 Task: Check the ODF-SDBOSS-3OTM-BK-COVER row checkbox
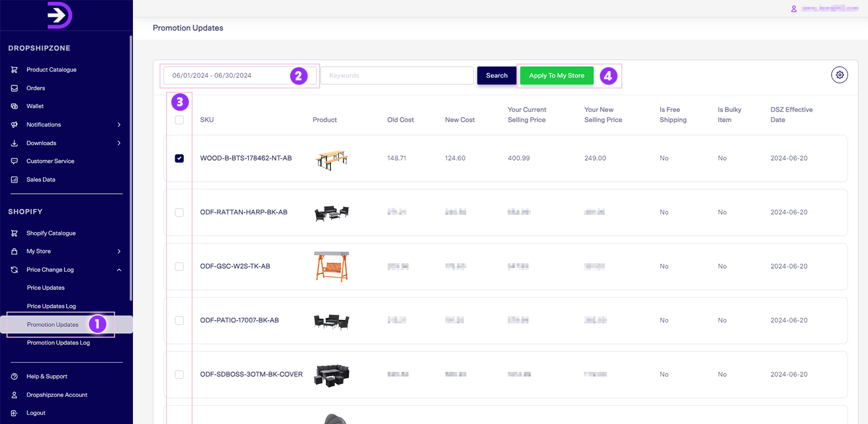click(x=180, y=375)
